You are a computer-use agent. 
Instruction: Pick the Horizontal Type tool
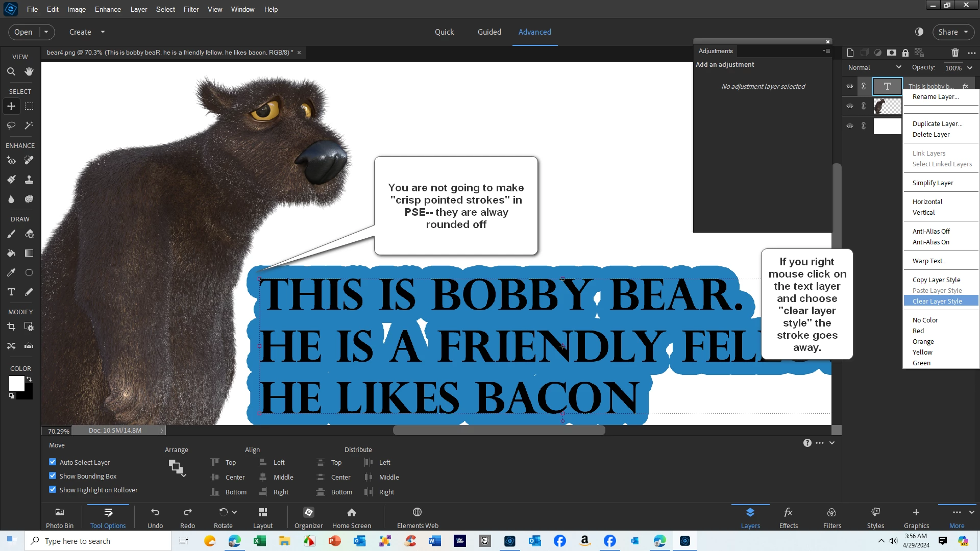(11, 292)
